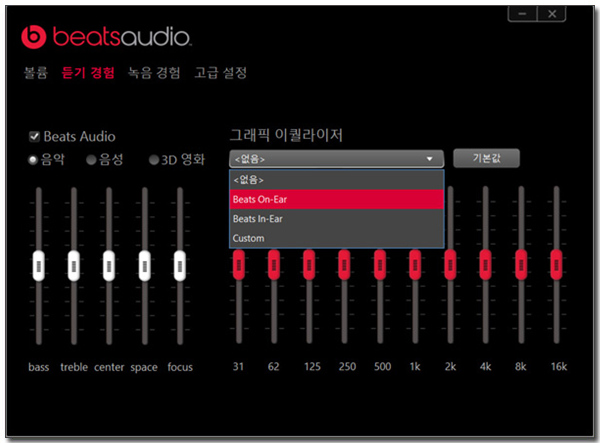The width and height of the screenshot is (600, 443).
Task: Open the 볼륨 tab
Action: 36,72
